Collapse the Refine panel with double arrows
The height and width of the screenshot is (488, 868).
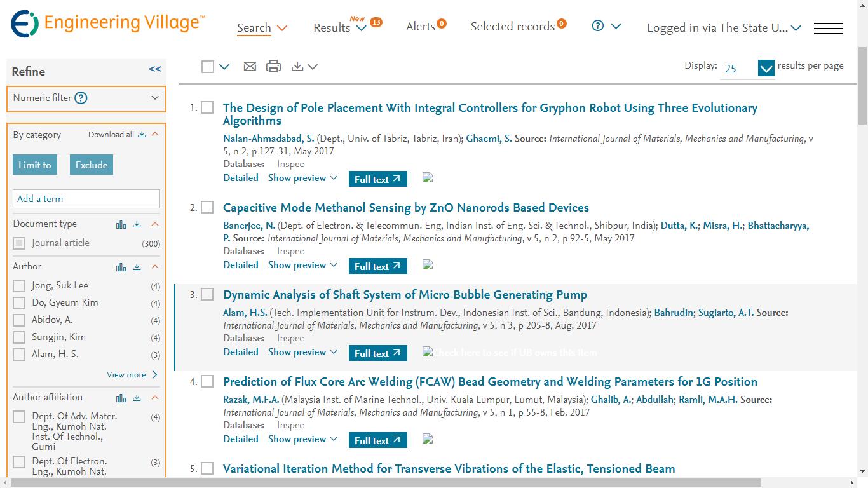(155, 69)
